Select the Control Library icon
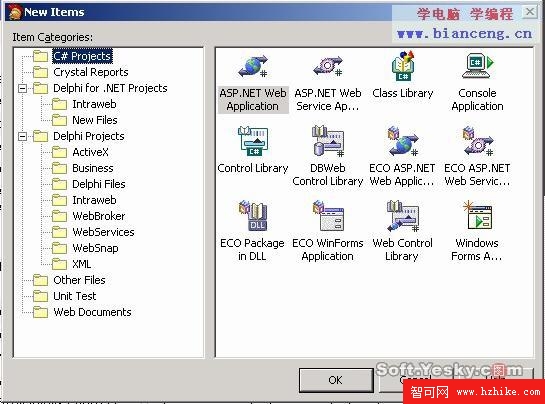Image resolution: width=545 pixels, height=404 pixels. (x=253, y=141)
